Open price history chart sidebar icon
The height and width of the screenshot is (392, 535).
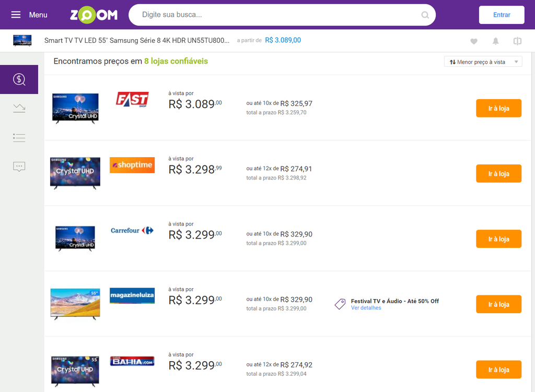(x=19, y=108)
